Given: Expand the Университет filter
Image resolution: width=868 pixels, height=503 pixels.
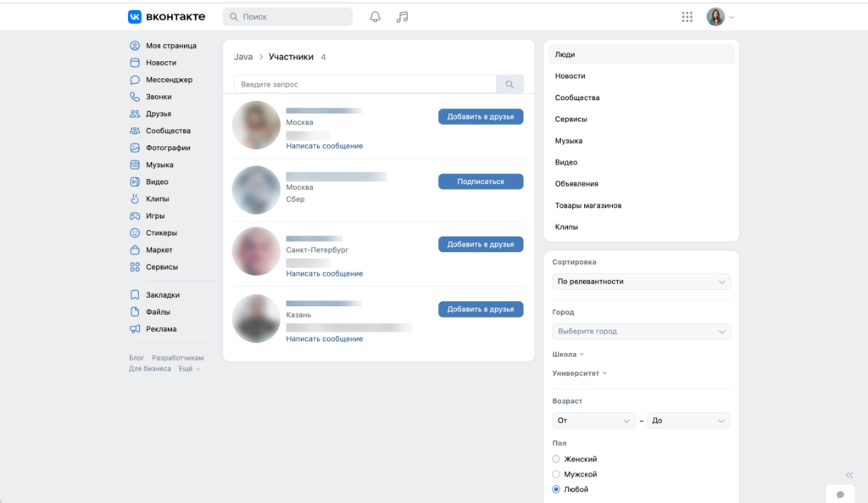Looking at the screenshot, I should tap(580, 373).
